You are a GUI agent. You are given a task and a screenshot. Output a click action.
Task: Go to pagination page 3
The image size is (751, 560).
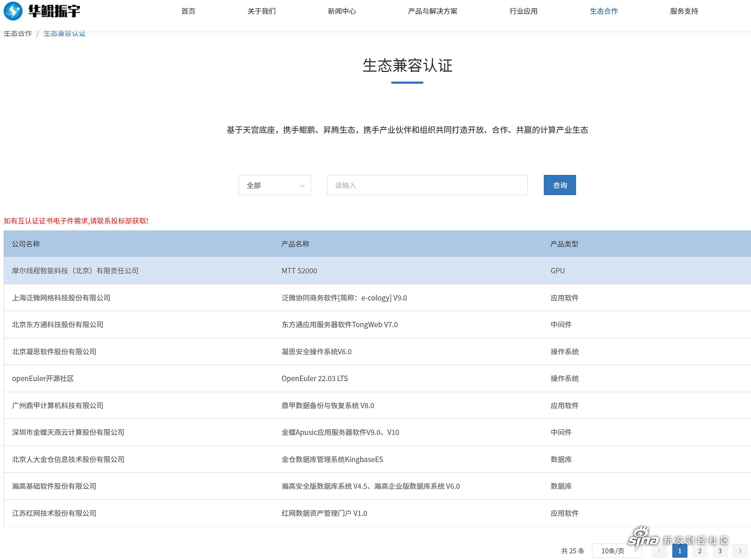click(x=720, y=551)
